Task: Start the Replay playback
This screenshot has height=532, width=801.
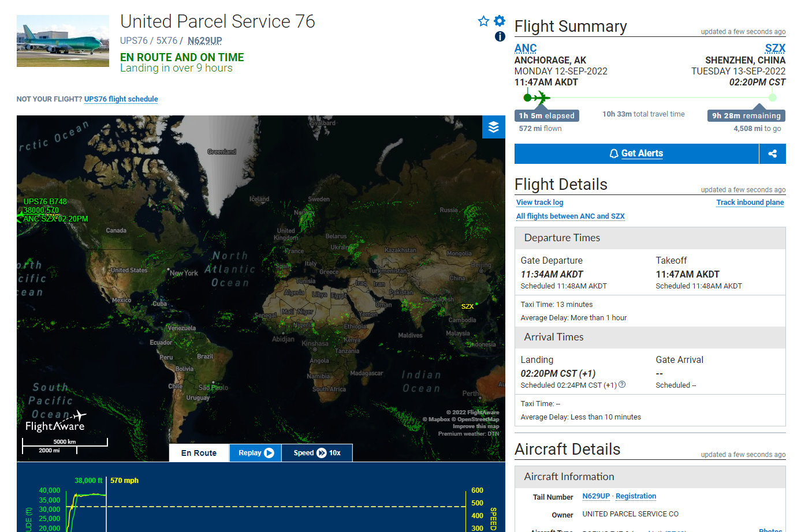Action: (255, 453)
